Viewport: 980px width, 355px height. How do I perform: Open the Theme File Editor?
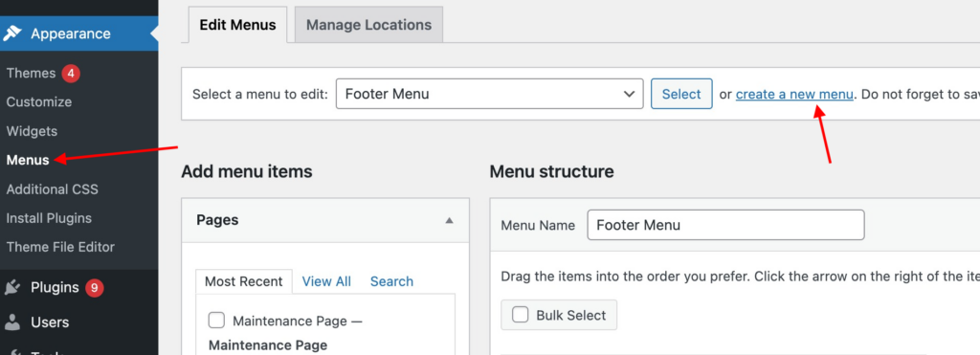pyautogui.click(x=60, y=247)
